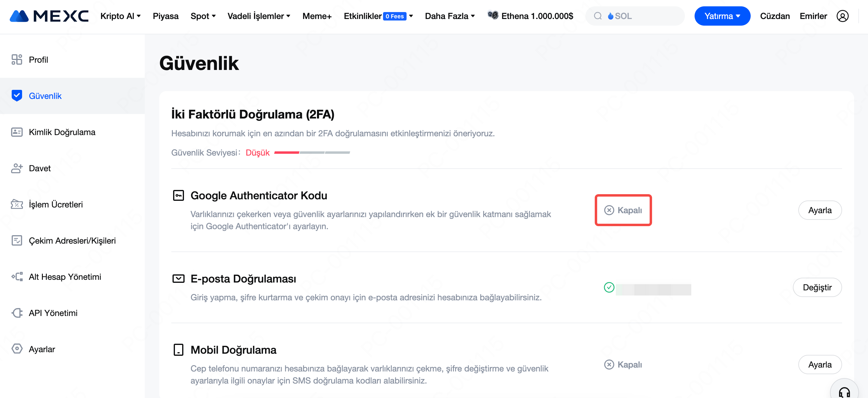
Task: Open Davet in the sidebar
Action: coord(72,168)
